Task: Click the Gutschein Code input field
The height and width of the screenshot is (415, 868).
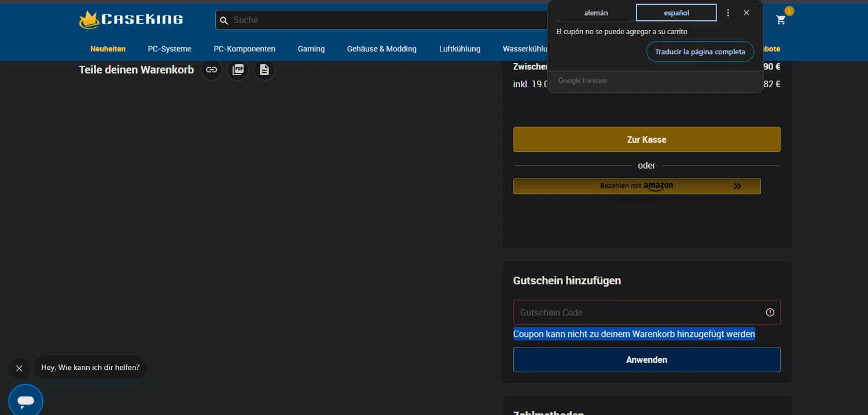Action: (x=646, y=313)
